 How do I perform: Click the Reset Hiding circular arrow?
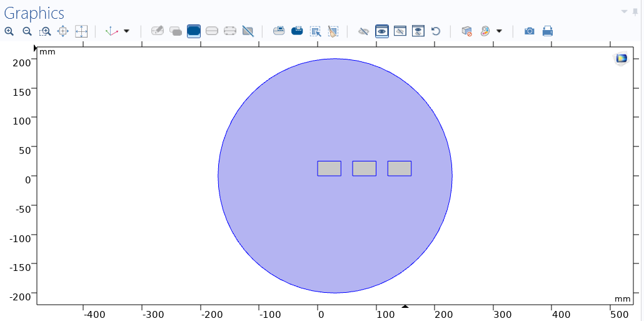[x=436, y=31]
